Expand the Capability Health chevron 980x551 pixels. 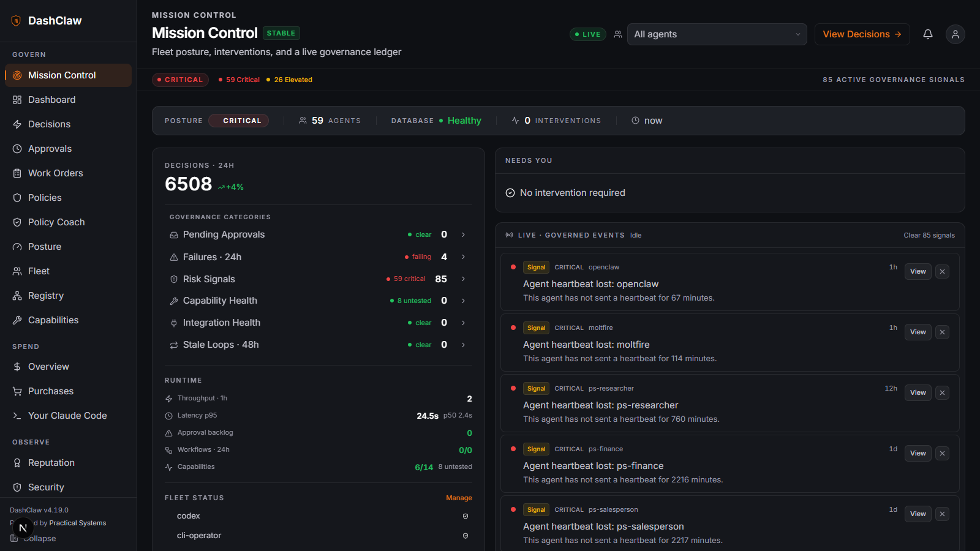[x=463, y=301]
